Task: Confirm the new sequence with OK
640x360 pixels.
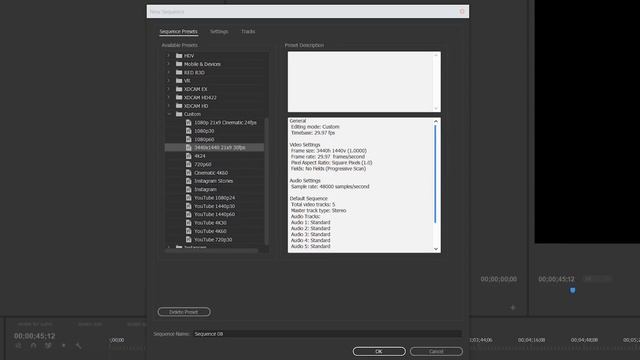Action: 379,351
